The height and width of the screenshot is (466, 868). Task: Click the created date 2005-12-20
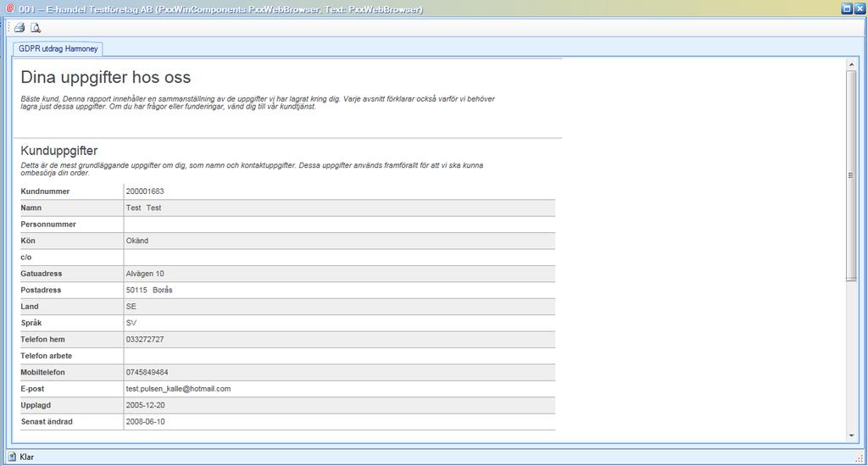[x=145, y=406]
